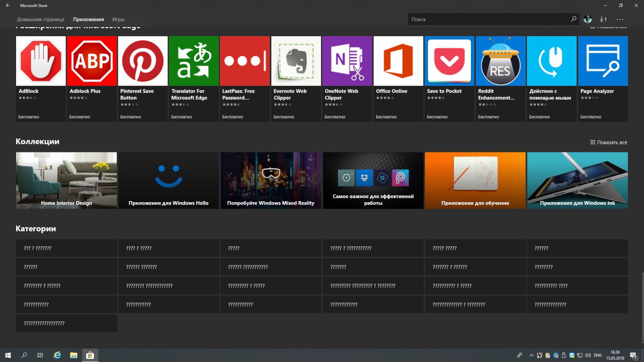Launch Internet Explorer from the taskbar

(57, 355)
